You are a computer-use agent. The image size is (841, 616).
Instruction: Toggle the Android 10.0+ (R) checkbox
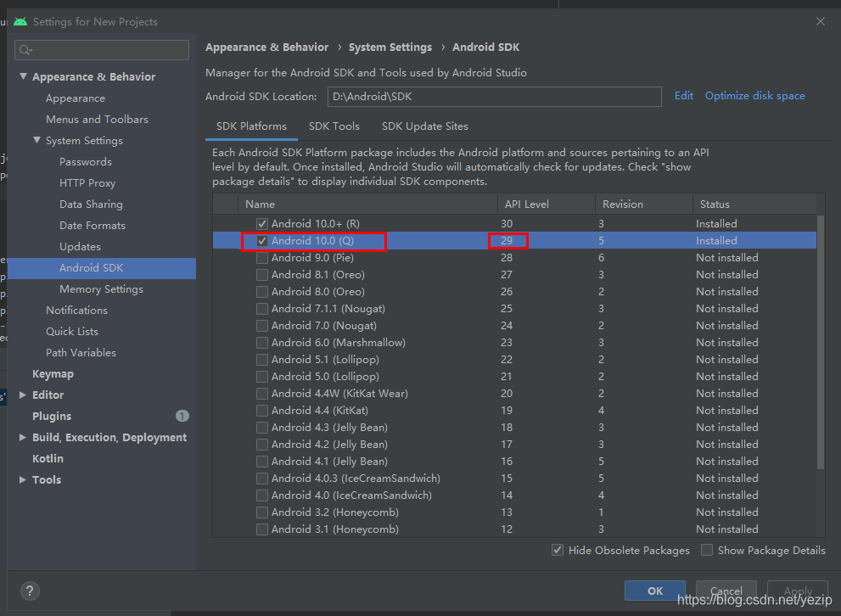point(261,223)
